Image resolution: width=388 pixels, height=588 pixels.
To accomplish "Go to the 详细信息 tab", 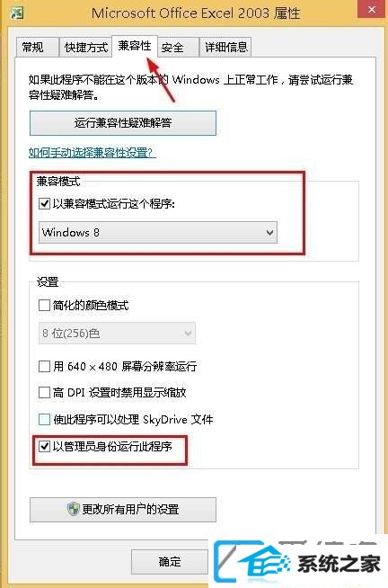I will point(225,48).
